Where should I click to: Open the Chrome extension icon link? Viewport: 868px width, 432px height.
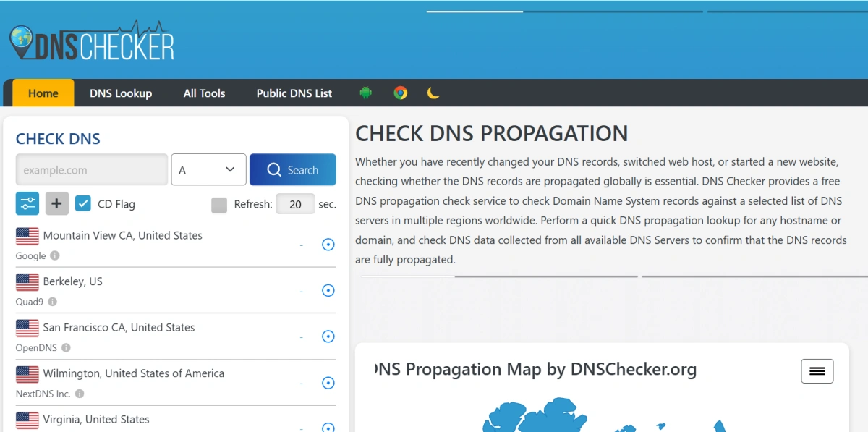tap(400, 93)
